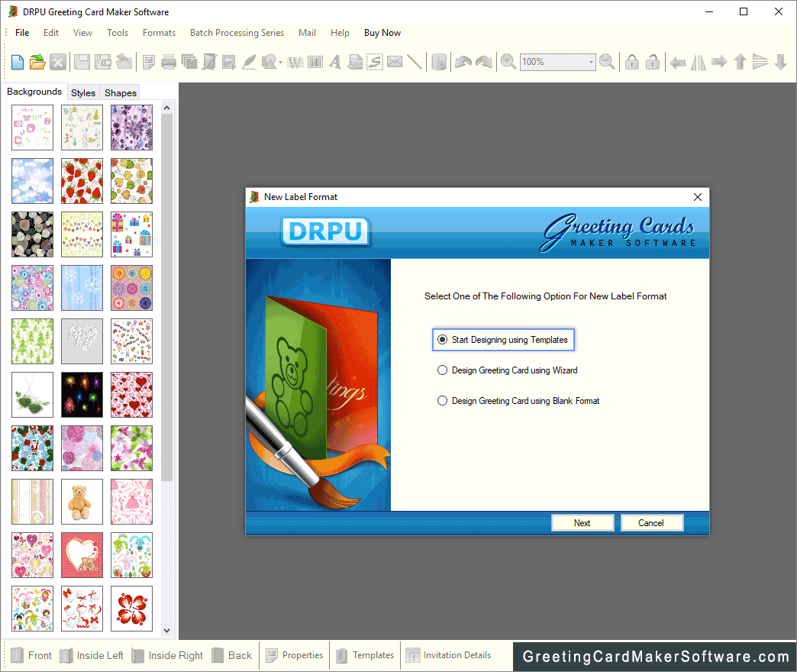
Task: Select the barcode tool icon
Action: click(315, 63)
